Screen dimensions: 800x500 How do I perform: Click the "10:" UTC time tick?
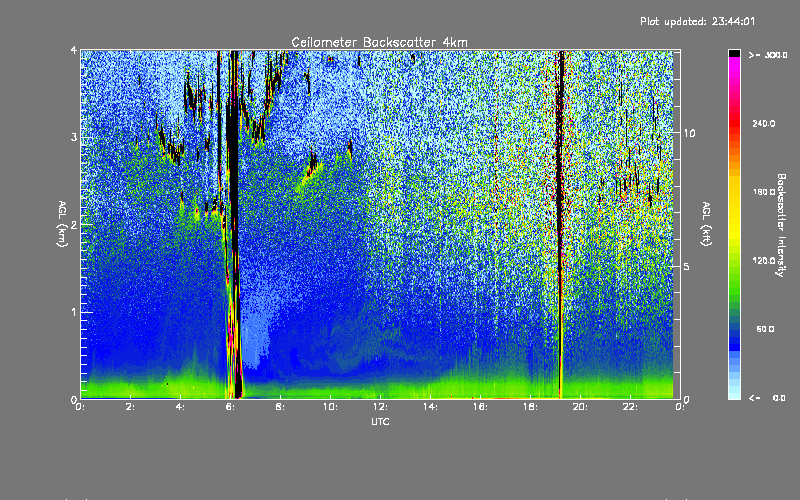point(330,407)
